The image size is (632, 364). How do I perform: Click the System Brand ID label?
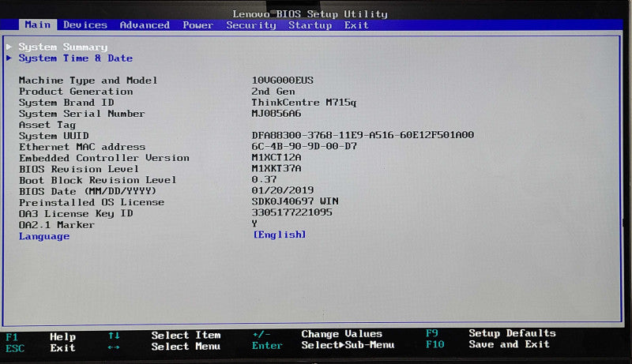66,103
